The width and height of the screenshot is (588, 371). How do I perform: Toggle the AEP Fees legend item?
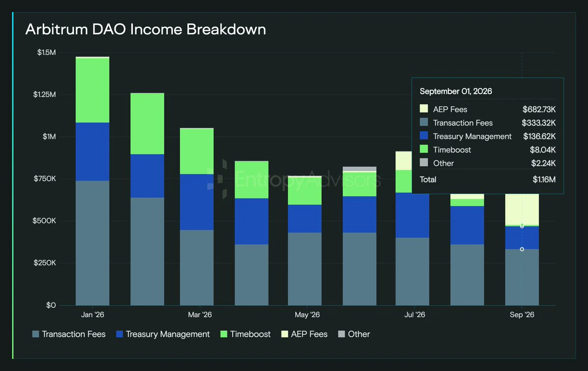coord(304,334)
